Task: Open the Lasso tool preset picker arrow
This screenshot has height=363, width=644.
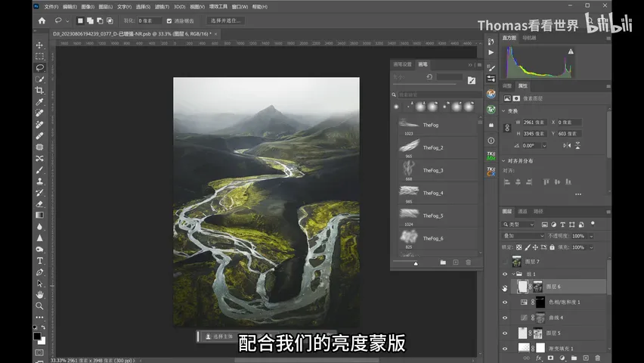Action: coord(67,20)
